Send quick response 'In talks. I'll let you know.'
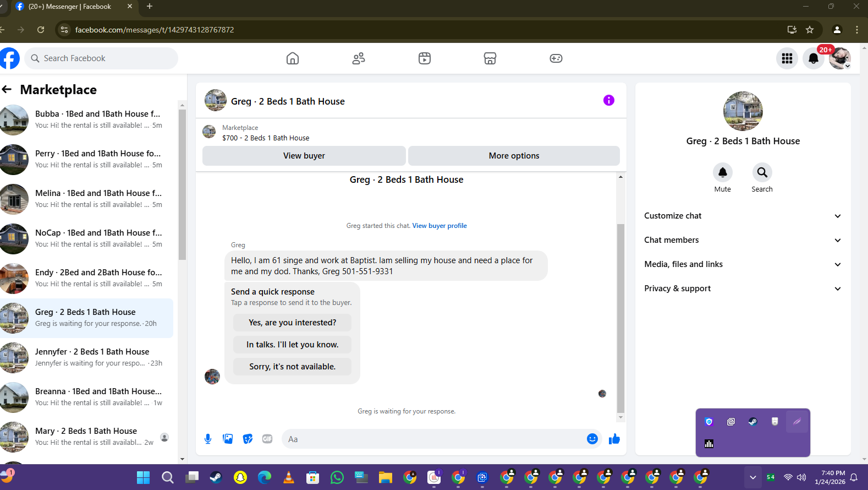 click(292, 345)
